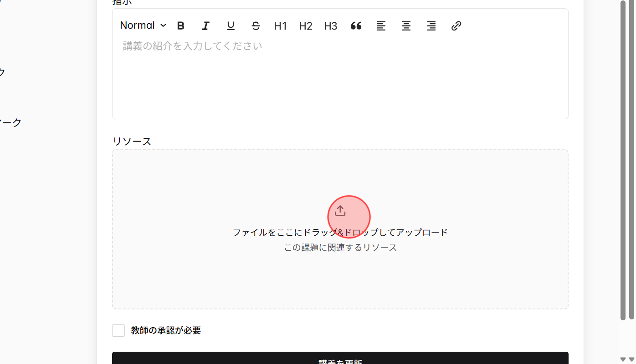Enable the 教師の承認が必要 checkbox
The width and height of the screenshot is (636, 364).
118,330
